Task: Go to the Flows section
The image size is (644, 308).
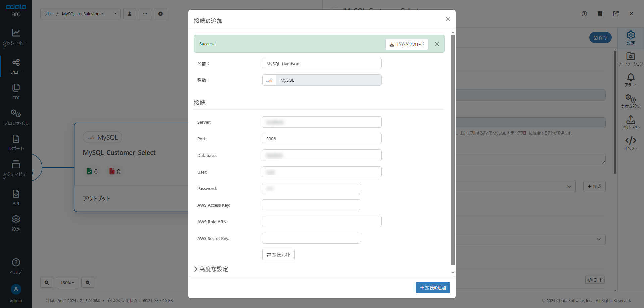Action: point(16,66)
